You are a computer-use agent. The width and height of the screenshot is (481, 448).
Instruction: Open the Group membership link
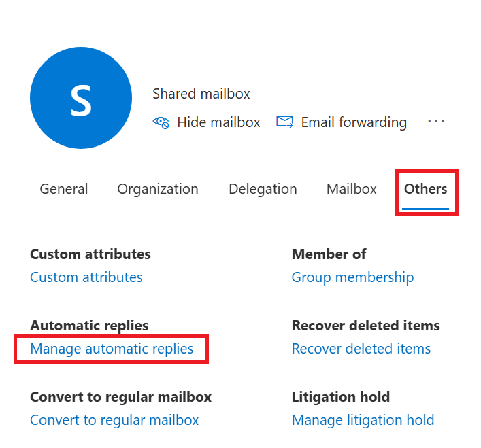coord(353,277)
